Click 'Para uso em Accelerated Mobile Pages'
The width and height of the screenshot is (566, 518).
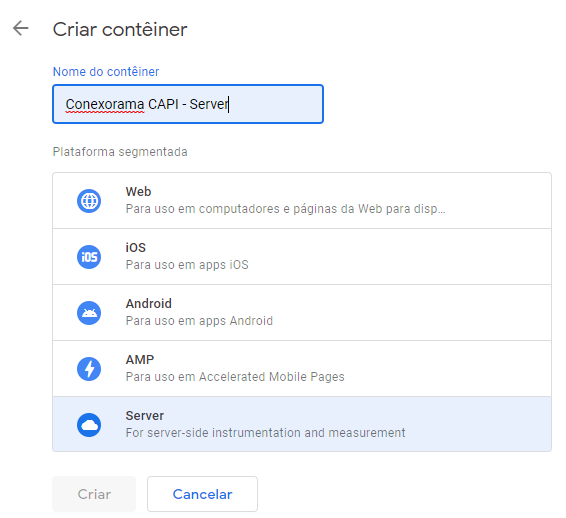[235, 376]
